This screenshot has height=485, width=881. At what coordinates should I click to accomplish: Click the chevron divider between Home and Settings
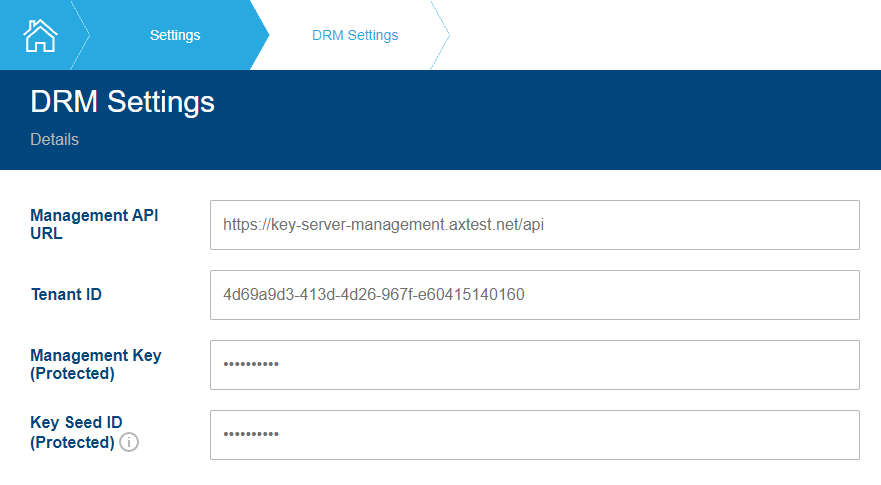[81, 35]
